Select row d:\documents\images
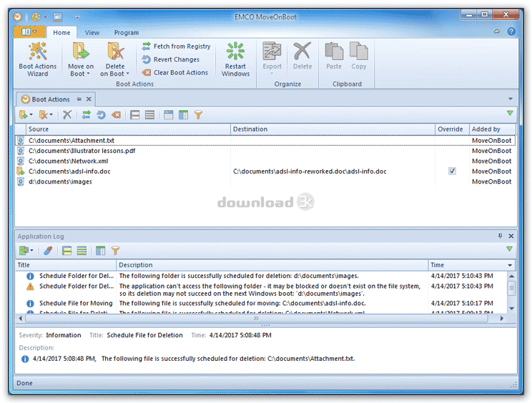 click(x=266, y=181)
